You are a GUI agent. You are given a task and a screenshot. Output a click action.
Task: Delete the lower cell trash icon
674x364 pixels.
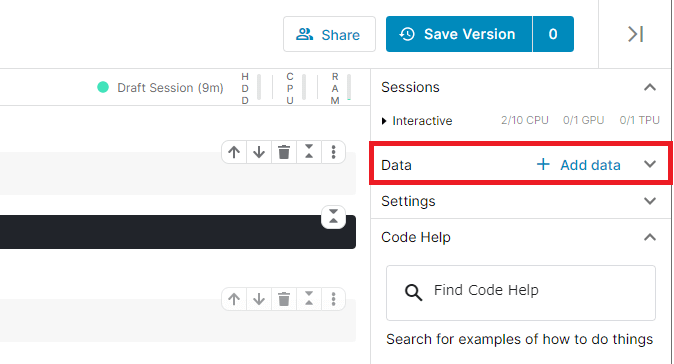click(284, 299)
